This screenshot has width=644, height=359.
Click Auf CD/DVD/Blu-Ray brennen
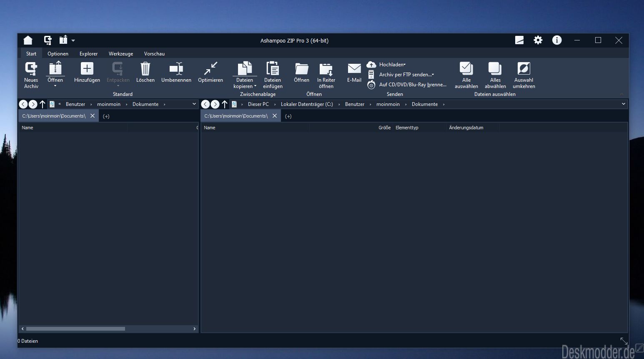coord(407,85)
